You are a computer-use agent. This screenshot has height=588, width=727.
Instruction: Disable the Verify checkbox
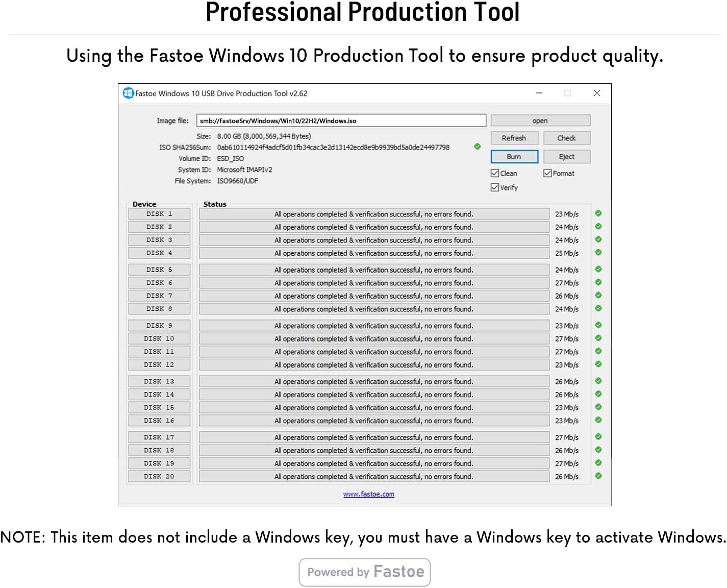pos(494,187)
